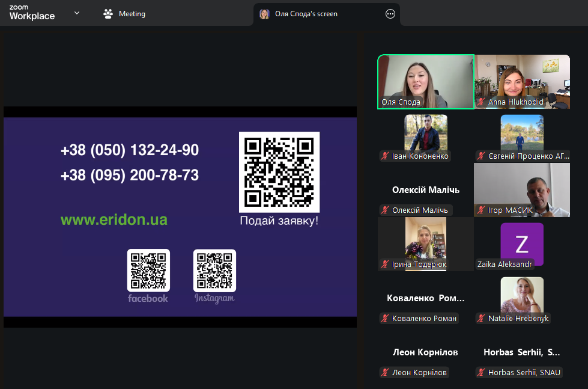The width and height of the screenshot is (588, 389).
Task: Click Anna Hlukhodid's muted microphone icon
Action: tap(482, 102)
